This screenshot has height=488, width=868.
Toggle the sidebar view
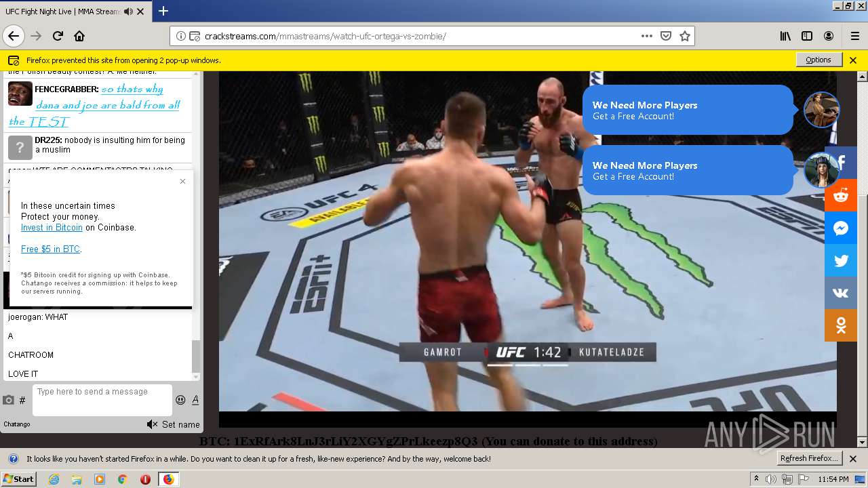click(807, 36)
